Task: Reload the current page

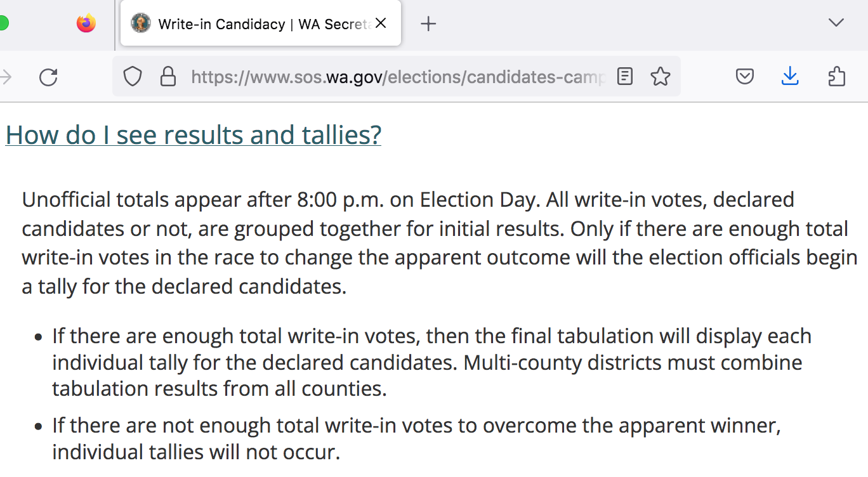Action: coord(48,77)
